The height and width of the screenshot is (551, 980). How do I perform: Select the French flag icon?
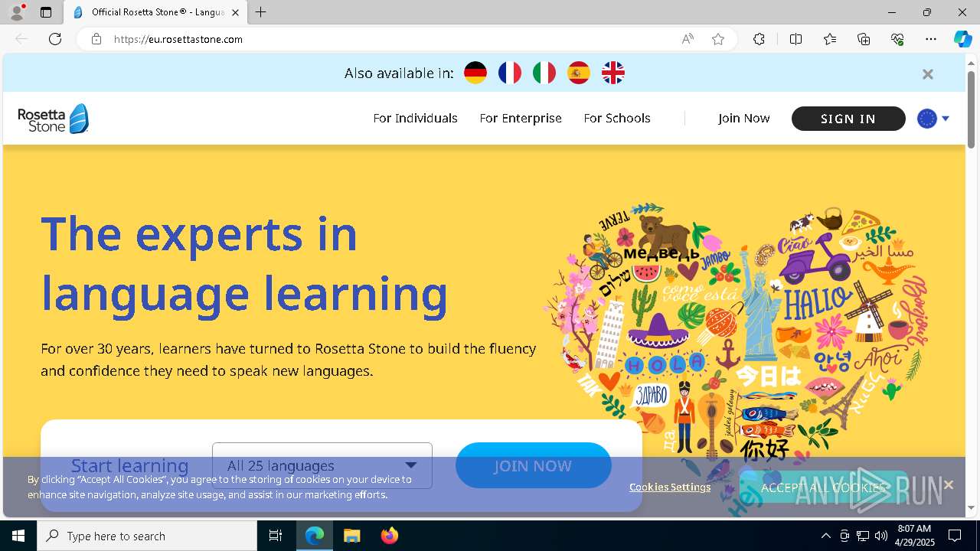(x=510, y=73)
